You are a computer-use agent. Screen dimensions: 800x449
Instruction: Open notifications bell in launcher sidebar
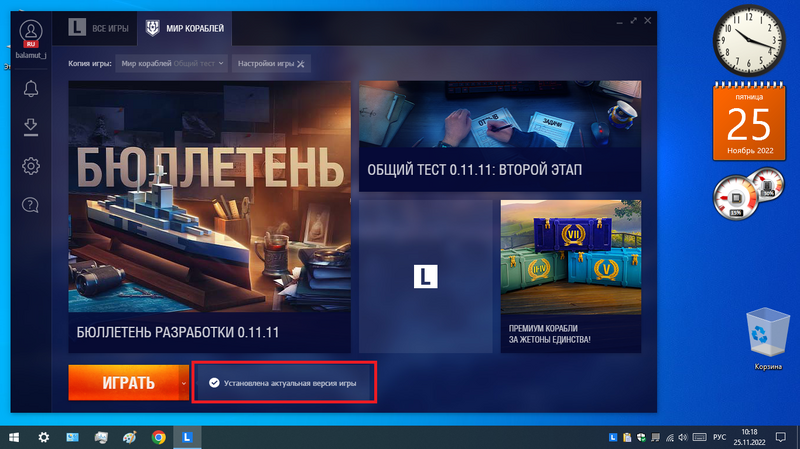click(x=31, y=89)
